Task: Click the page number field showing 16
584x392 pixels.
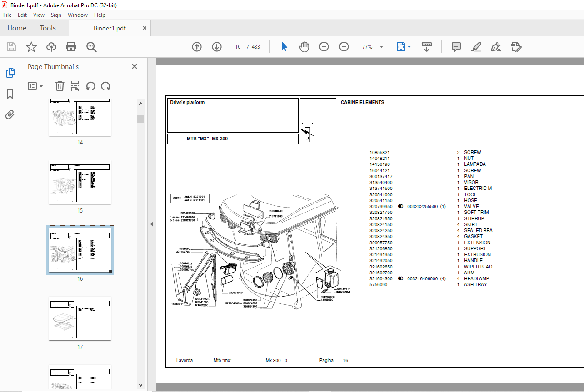Action: coord(238,47)
